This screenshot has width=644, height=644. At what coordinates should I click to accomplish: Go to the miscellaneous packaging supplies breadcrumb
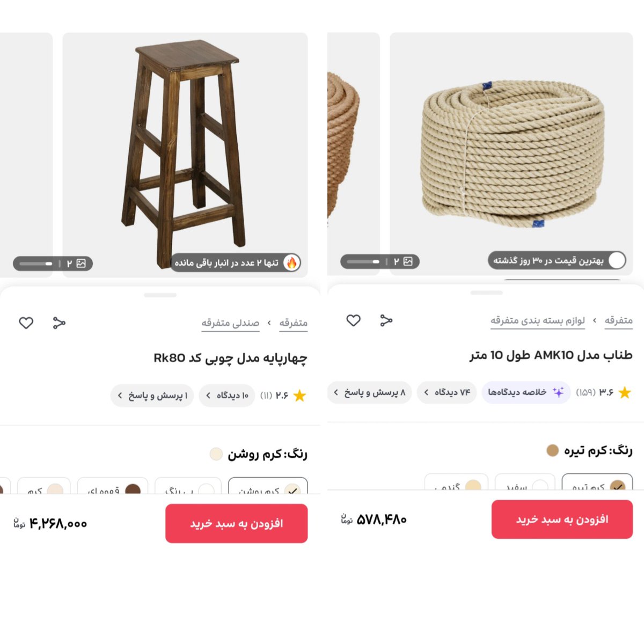537,320
